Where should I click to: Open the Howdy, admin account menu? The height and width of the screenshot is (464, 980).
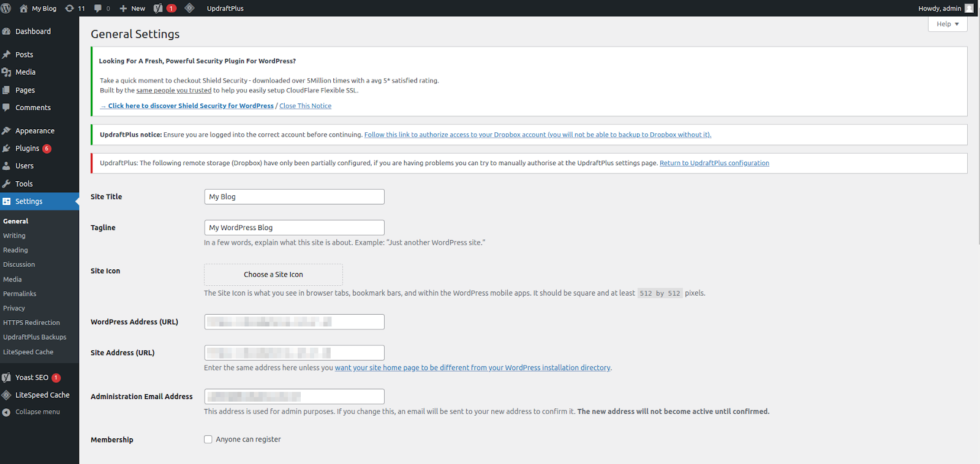pyautogui.click(x=946, y=9)
